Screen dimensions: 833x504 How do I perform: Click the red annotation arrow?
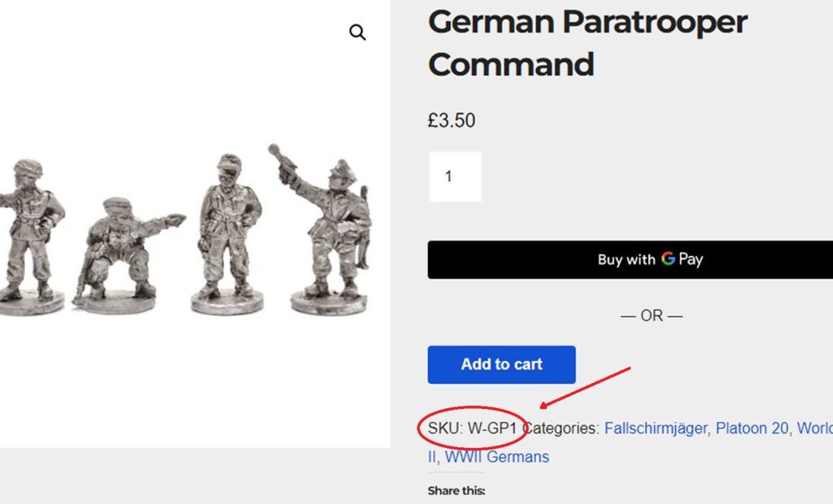(586, 388)
